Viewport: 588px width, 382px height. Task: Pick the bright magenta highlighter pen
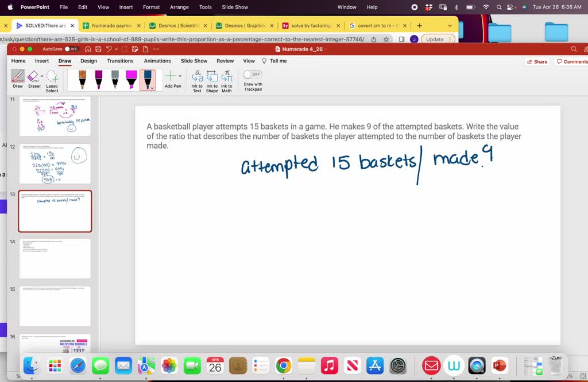(x=131, y=79)
